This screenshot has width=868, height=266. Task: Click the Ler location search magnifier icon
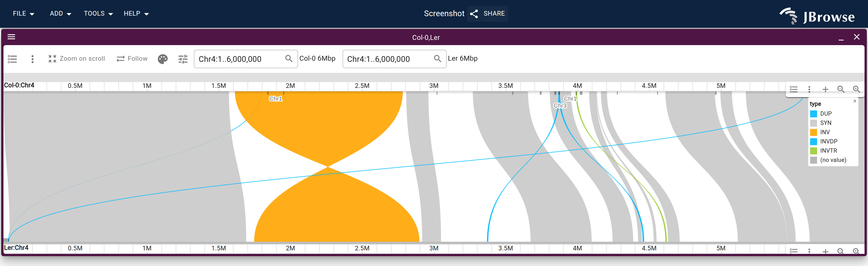[437, 59]
